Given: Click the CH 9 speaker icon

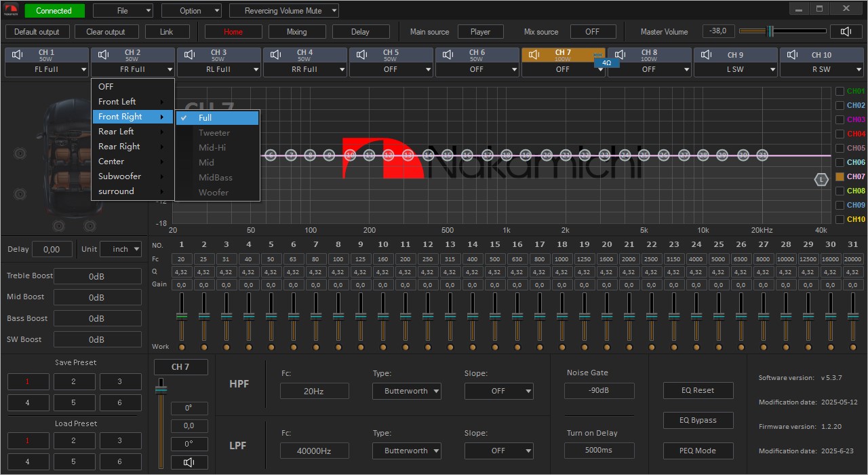Looking at the screenshot, I should click(x=707, y=54).
